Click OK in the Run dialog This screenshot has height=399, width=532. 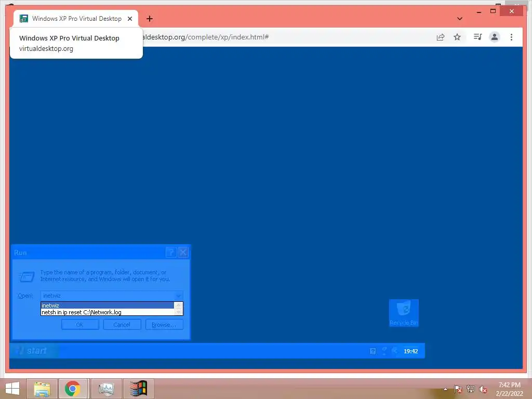tap(80, 325)
